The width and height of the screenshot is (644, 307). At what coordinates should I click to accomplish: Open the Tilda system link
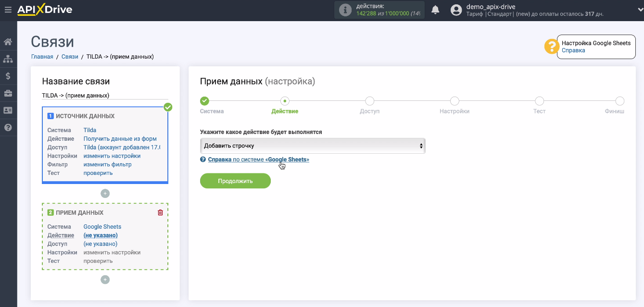coord(90,130)
